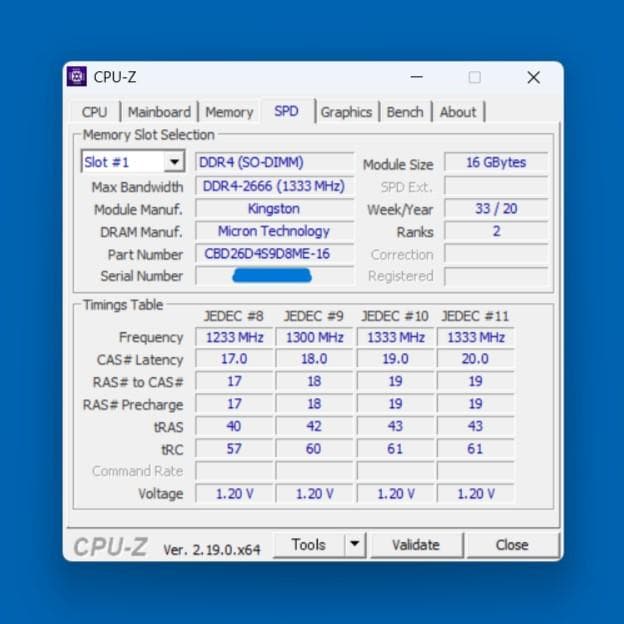
Task: Click the DDR4 (SO-DIMM) memory type field
Action: pyautogui.click(x=274, y=162)
